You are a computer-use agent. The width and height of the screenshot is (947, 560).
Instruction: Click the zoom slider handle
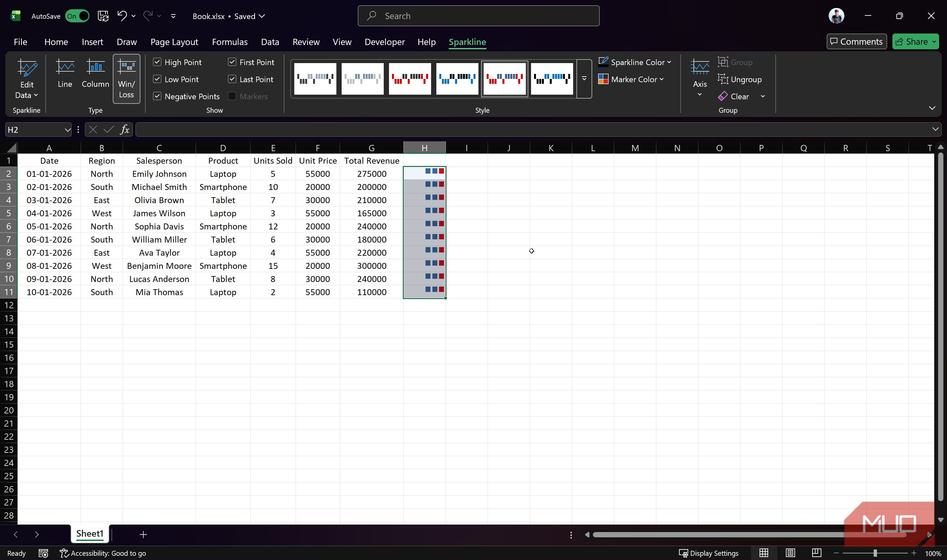(875, 553)
